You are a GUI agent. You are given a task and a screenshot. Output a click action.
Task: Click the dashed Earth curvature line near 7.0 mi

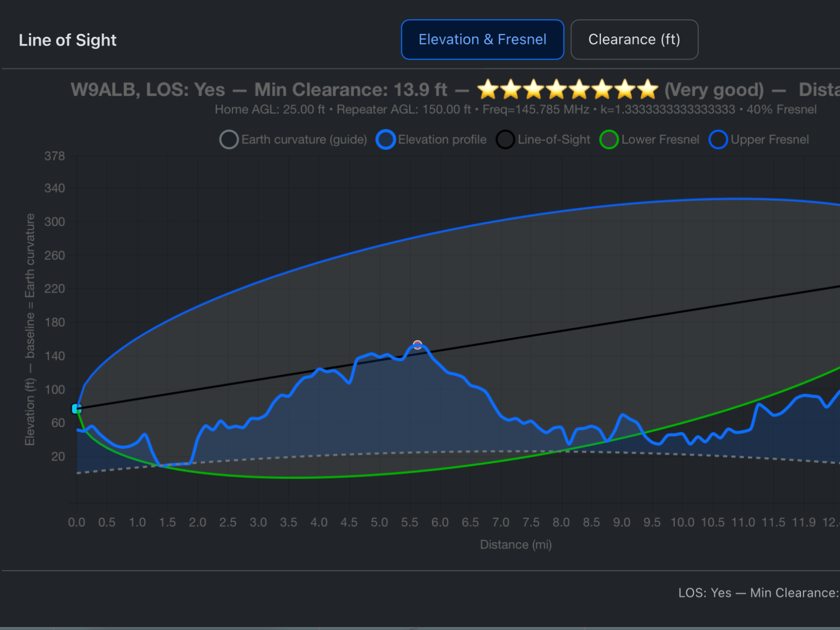501,451
